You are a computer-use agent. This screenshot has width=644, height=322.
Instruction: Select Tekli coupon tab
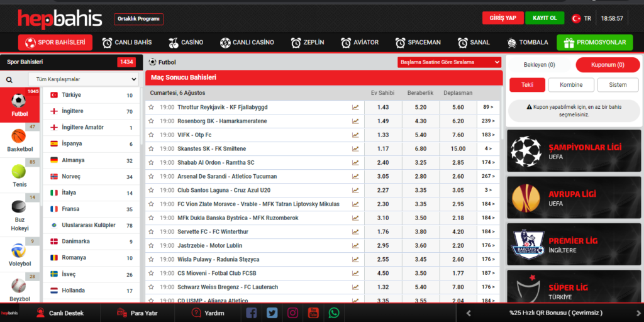pos(528,85)
